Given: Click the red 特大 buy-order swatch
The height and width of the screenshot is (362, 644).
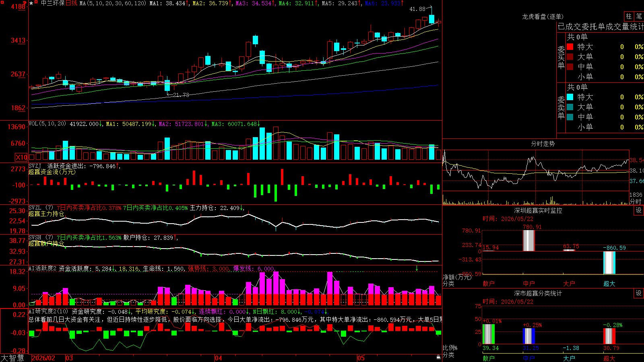Looking at the screenshot, I should [570, 47].
